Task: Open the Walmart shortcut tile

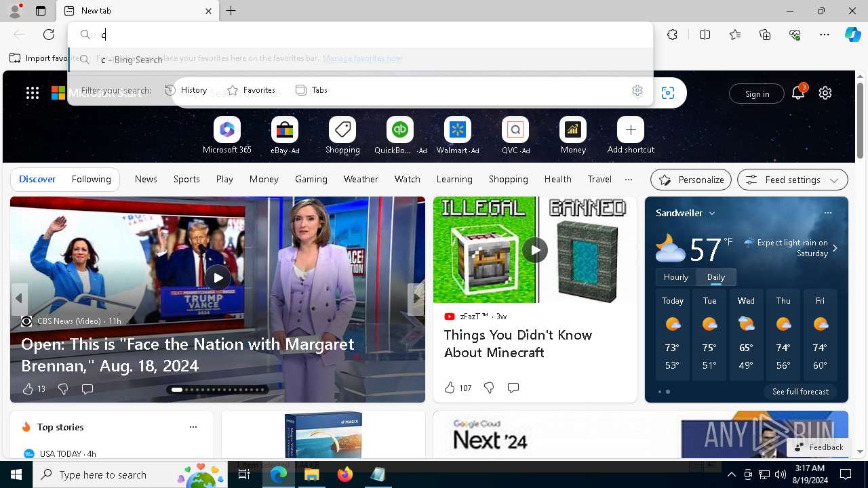Action: [458, 135]
